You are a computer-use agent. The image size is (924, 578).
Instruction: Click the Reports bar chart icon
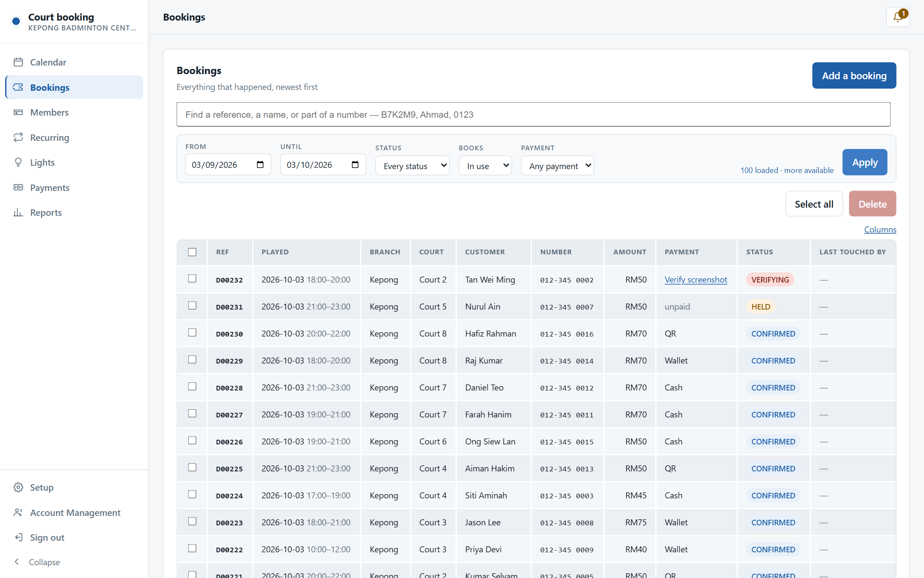click(x=18, y=212)
